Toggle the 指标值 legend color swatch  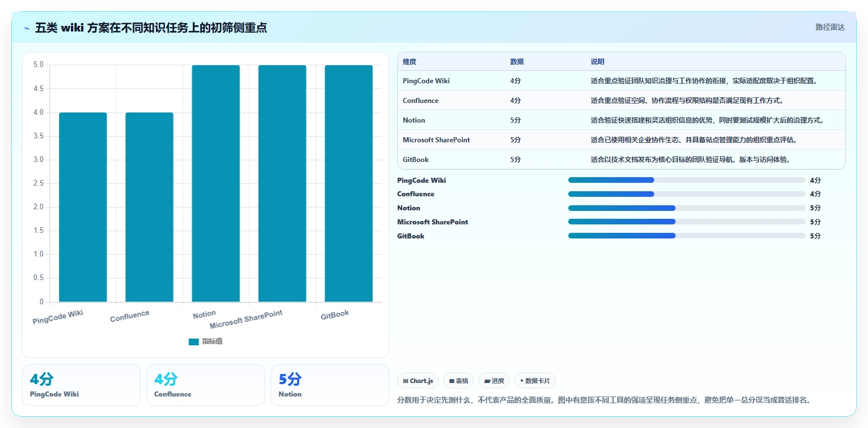coord(194,341)
